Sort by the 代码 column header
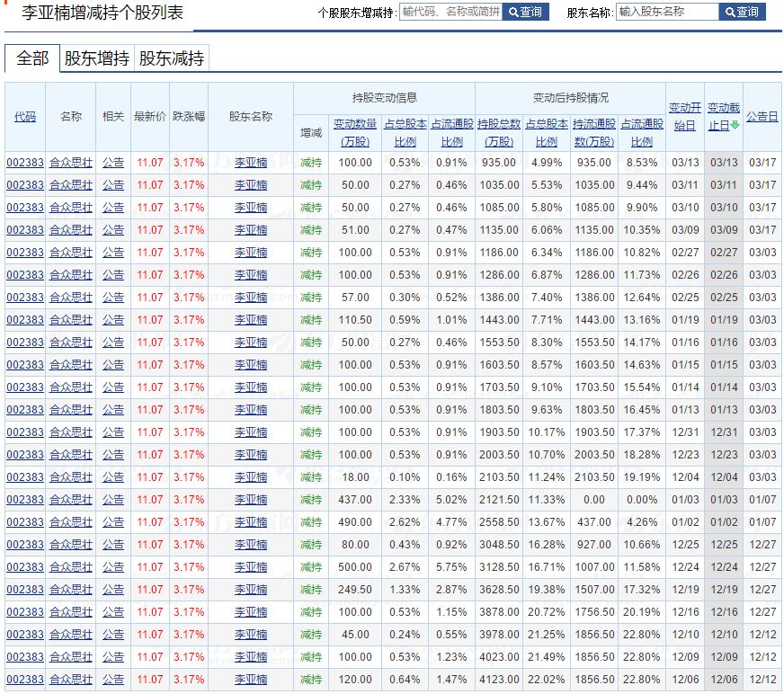This screenshot has height=694, width=784. [x=25, y=117]
